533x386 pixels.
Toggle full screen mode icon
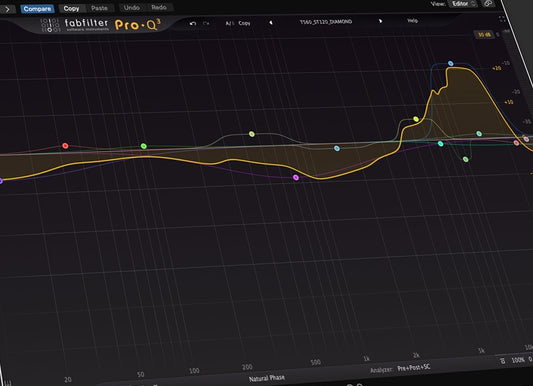pos(502,19)
